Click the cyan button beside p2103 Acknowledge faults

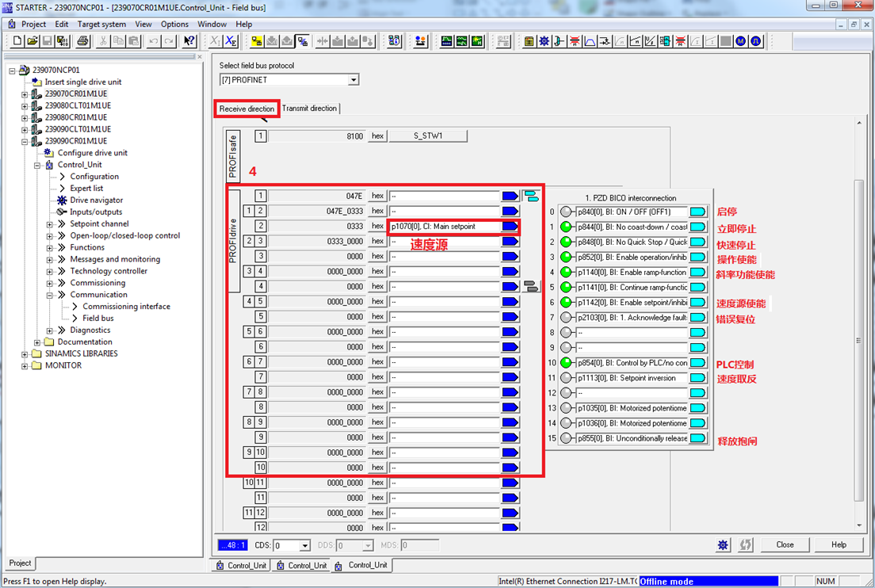click(x=697, y=318)
